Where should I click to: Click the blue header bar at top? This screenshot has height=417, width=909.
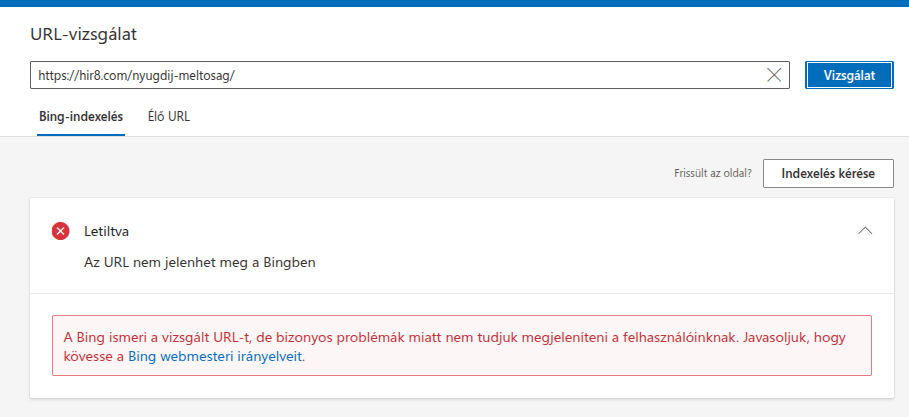coord(454,3)
